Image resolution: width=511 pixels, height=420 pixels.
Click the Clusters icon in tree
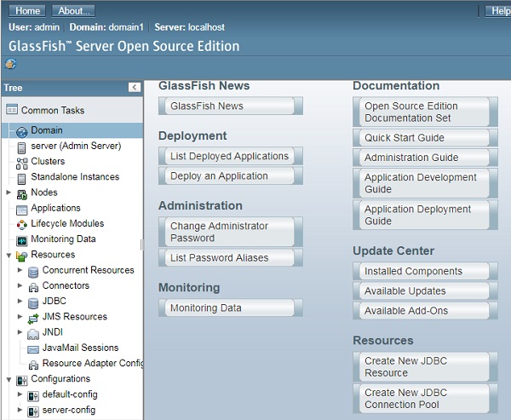coord(21,164)
